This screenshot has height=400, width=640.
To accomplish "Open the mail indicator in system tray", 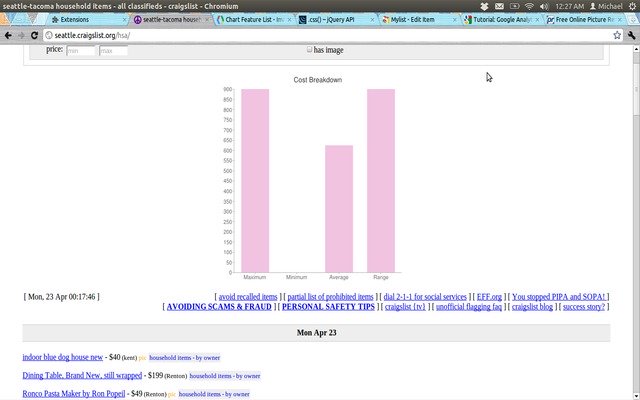I will [x=499, y=6].
